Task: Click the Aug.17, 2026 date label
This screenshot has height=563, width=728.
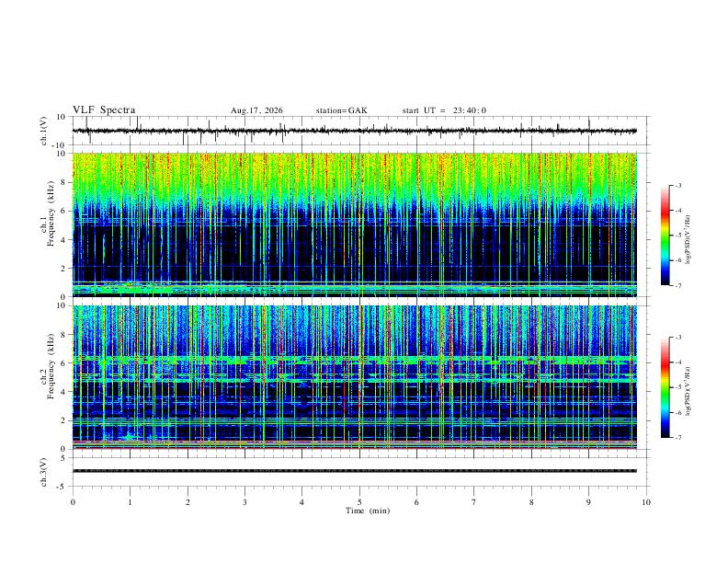Action: 256,110
